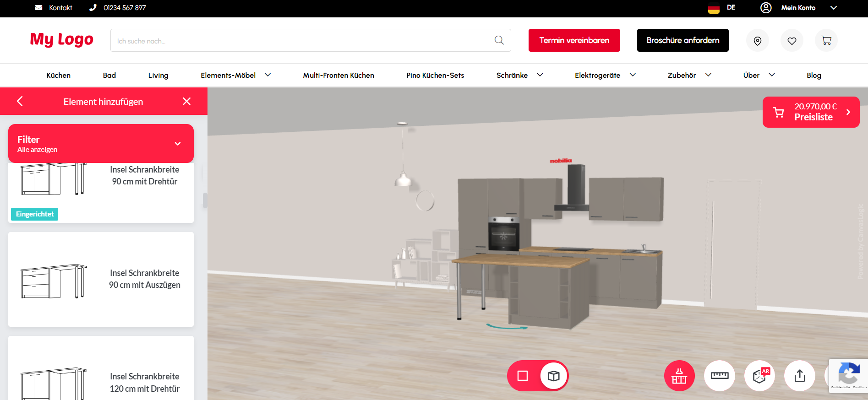Close the Element hinzufügen panel
This screenshot has height=400, width=868.
pos(186,101)
